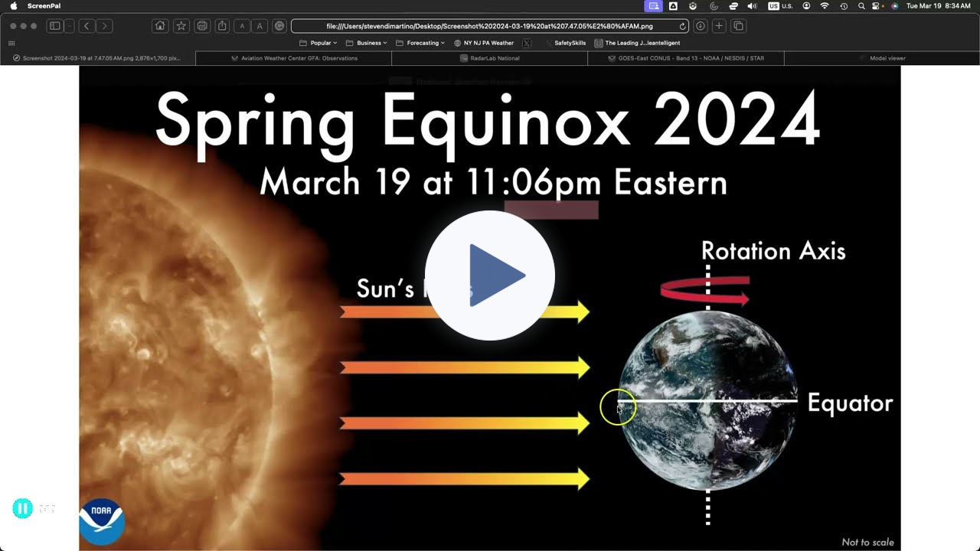Show the tab overview icon
The height and width of the screenshot is (551, 980).
coord(737,25)
